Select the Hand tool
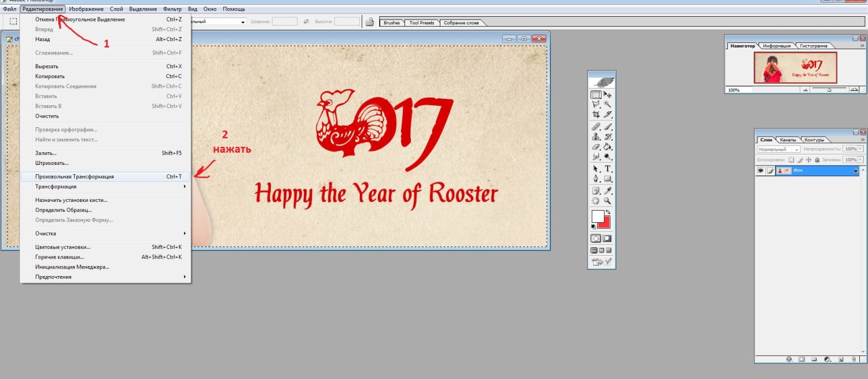868x379 pixels. (595, 201)
